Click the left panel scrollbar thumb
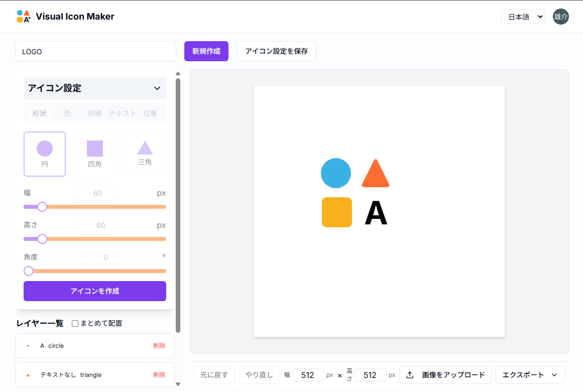The image size is (583, 392). click(x=178, y=205)
